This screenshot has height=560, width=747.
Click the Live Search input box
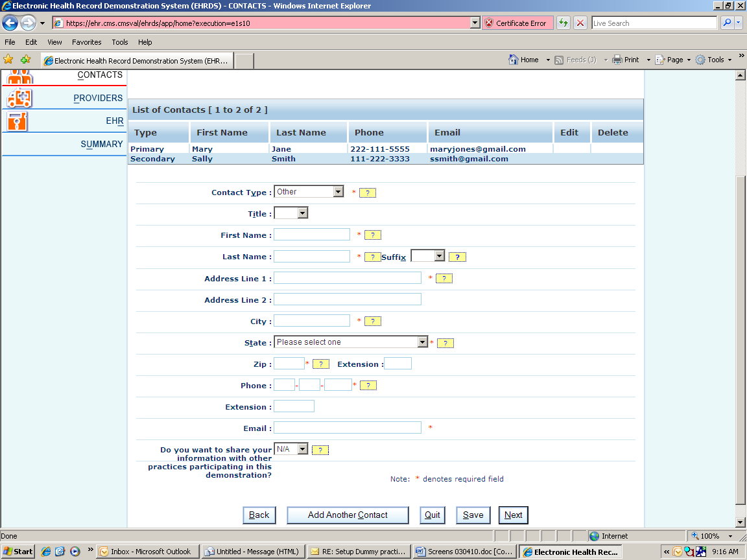pos(654,23)
